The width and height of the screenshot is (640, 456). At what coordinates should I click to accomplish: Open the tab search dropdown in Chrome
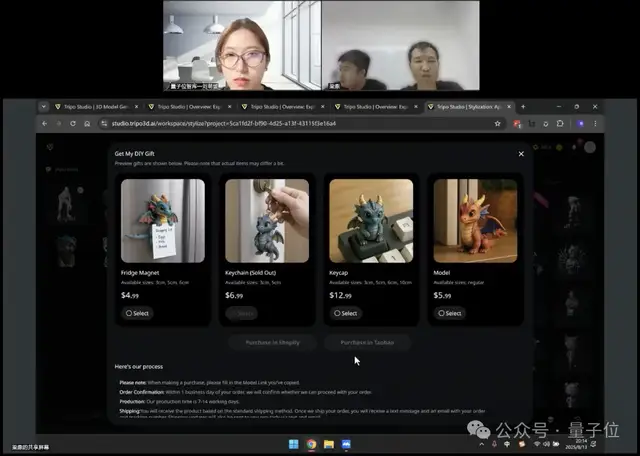click(x=43, y=106)
